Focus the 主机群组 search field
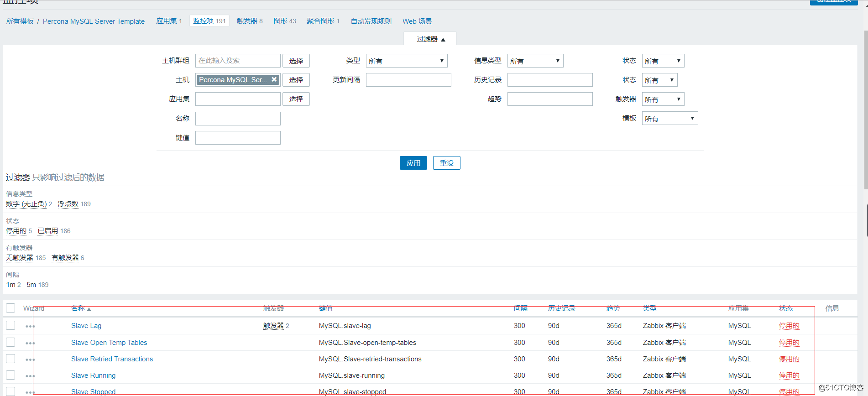This screenshot has width=868, height=396. (x=238, y=61)
